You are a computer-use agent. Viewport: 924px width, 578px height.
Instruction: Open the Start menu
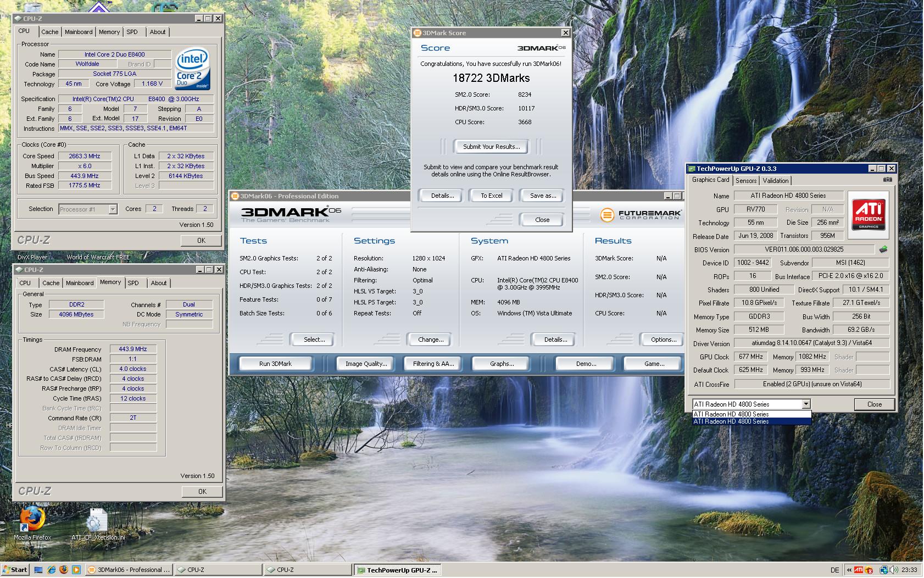pyautogui.click(x=15, y=570)
